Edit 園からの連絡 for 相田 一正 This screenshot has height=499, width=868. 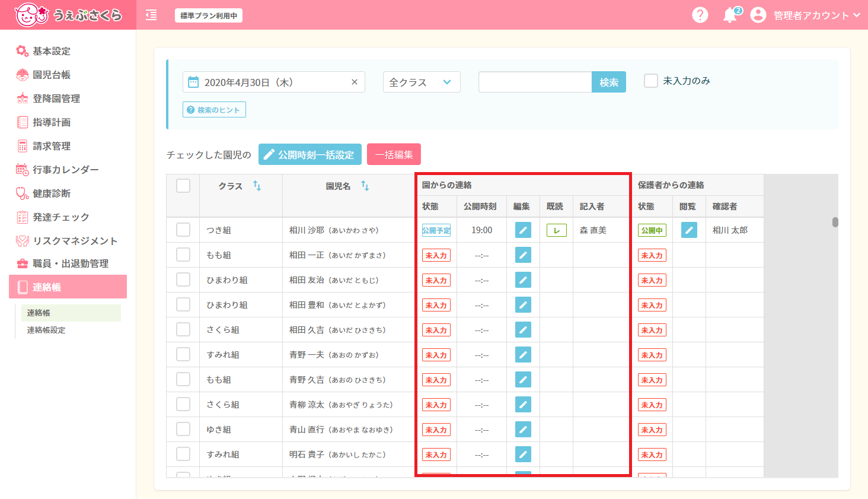coord(523,255)
